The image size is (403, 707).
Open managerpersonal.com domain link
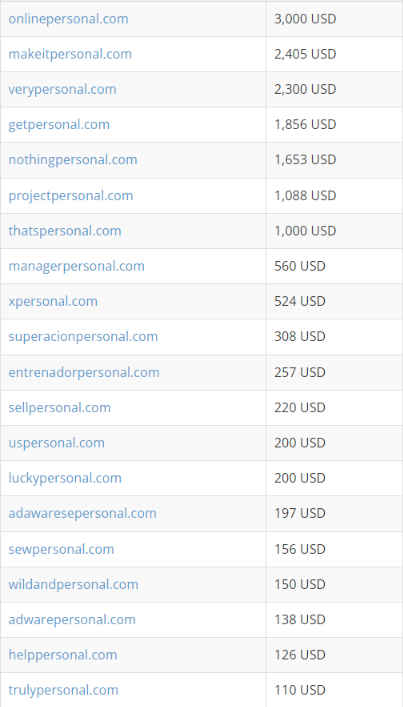click(x=76, y=266)
